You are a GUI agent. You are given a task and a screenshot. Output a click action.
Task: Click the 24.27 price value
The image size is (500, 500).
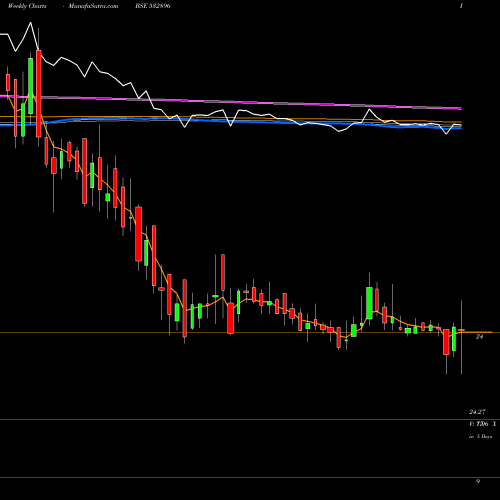(x=477, y=412)
